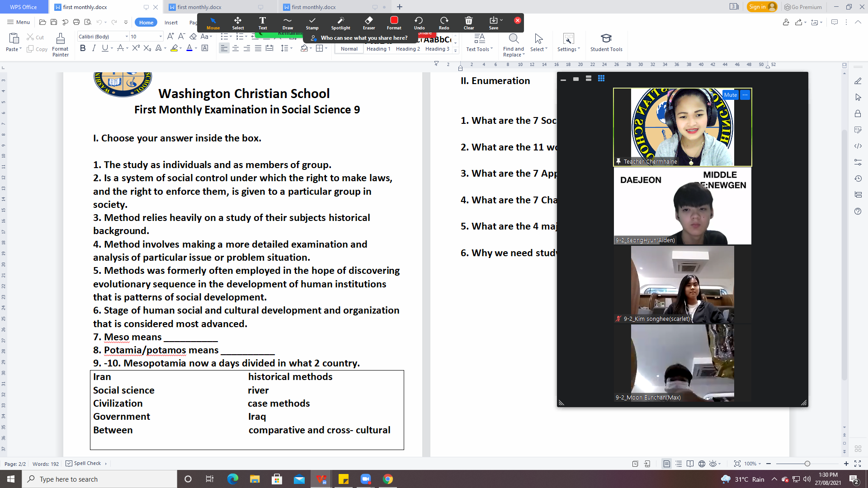868x488 pixels.
Task: Select 9-2_SeongHyun(Aiden) video thumbnail
Action: 683,206
